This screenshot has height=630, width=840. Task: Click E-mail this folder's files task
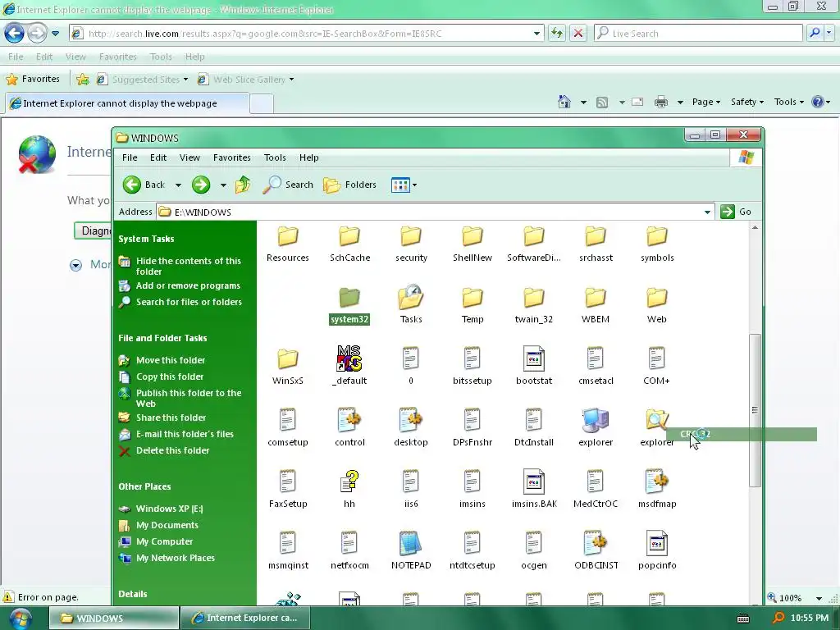pyautogui.click(x=185, y=434)
